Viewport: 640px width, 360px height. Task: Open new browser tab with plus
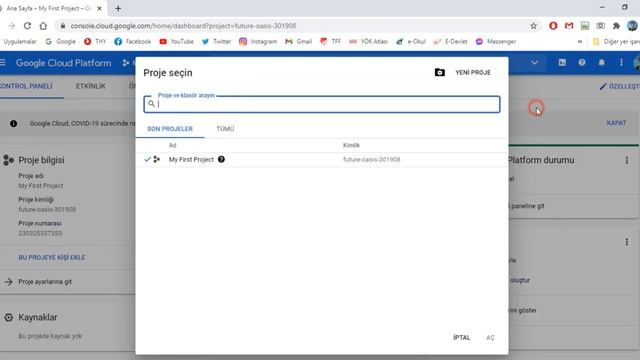click(118, 8)
